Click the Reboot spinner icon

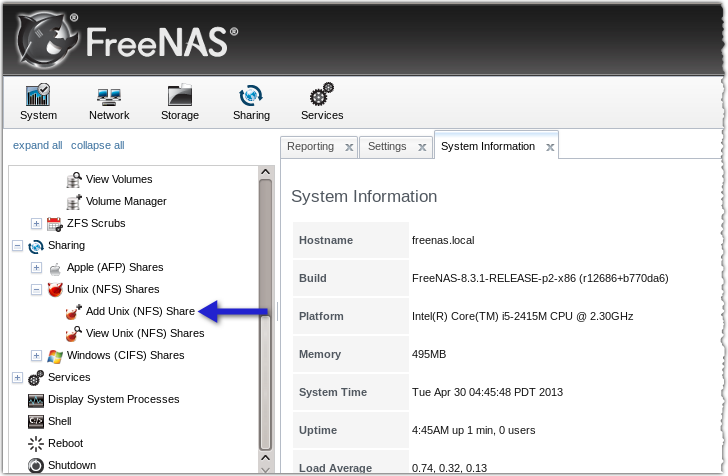(36, 444)
